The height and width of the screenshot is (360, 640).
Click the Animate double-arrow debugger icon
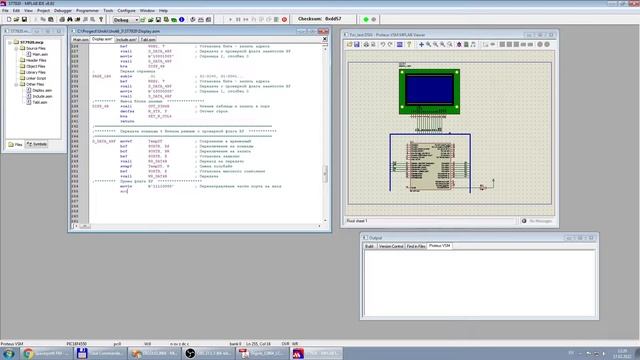246,20
